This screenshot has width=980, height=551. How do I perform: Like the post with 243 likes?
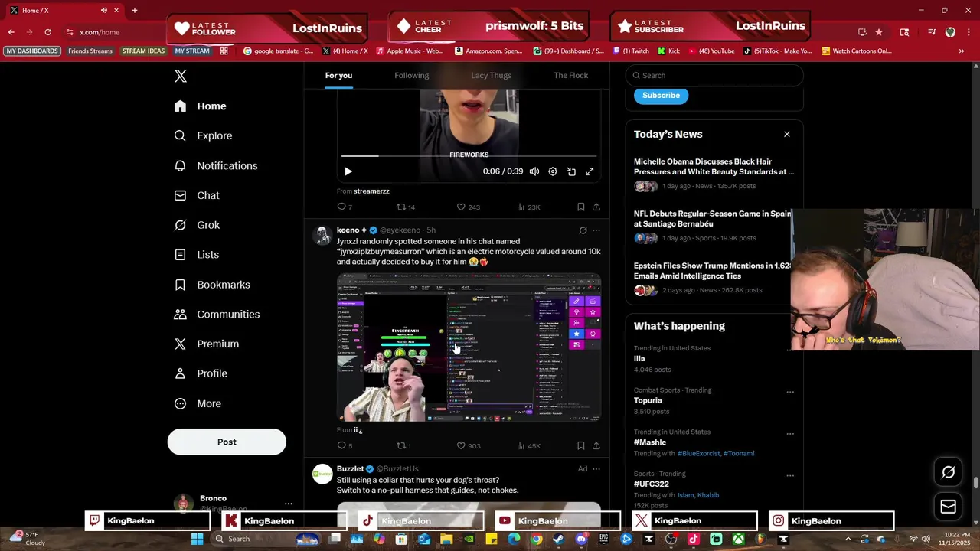pyautogui.click(x=468, y=207)
